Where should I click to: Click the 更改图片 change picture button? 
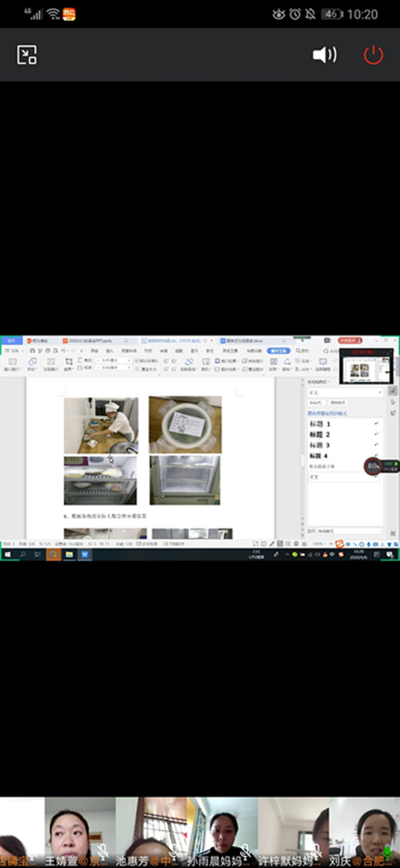pos(252,361)
